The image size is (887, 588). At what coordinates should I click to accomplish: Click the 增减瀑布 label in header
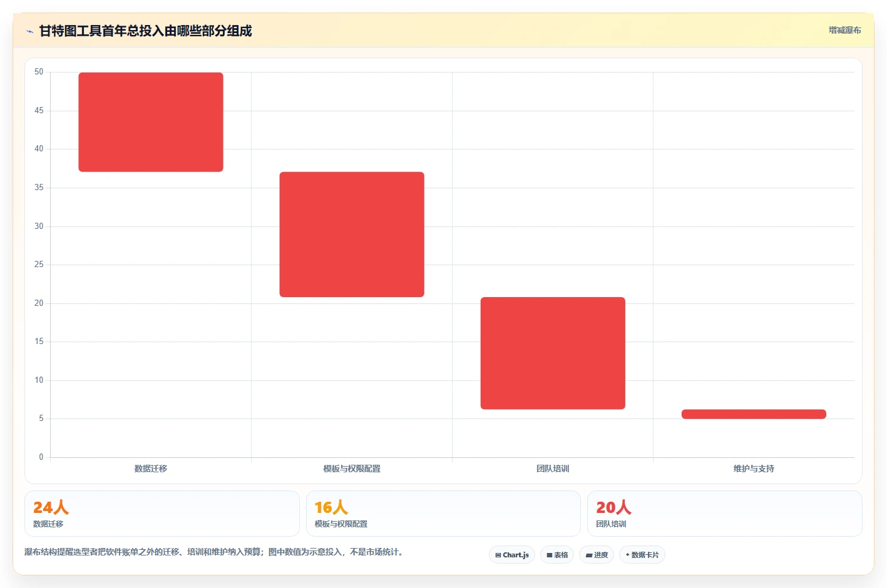pyautogui.click(x=844, y=30)
